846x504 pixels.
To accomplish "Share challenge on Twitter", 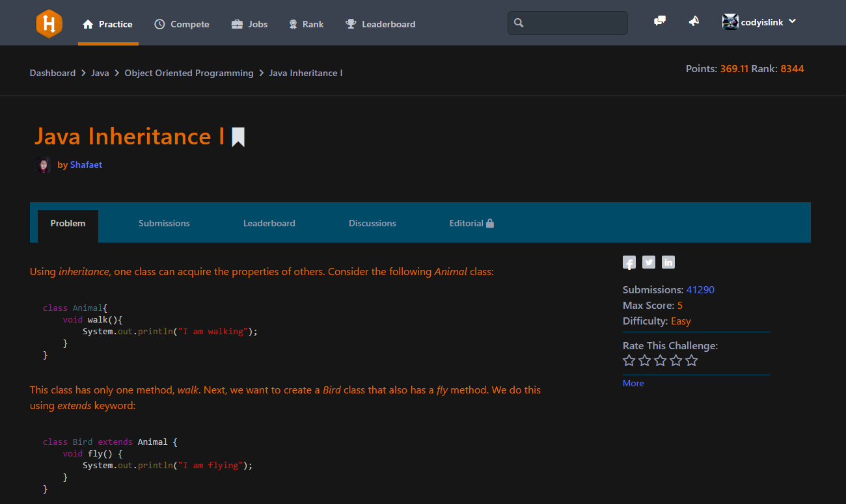I will click(649, 262).
